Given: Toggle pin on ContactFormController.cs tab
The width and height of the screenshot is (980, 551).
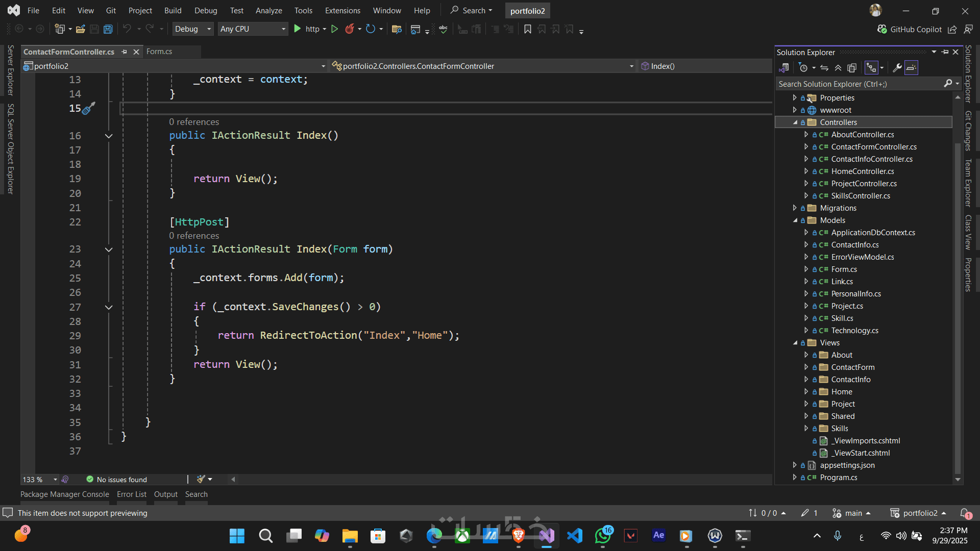Looking at the screenshot, I should pos(124,52).
